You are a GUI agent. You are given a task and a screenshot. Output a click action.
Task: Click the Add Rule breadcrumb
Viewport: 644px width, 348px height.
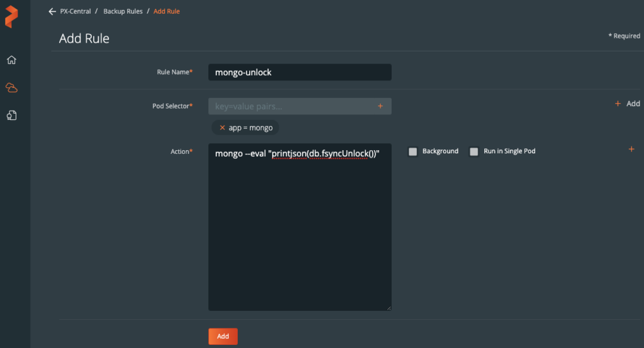pos(167,11)
